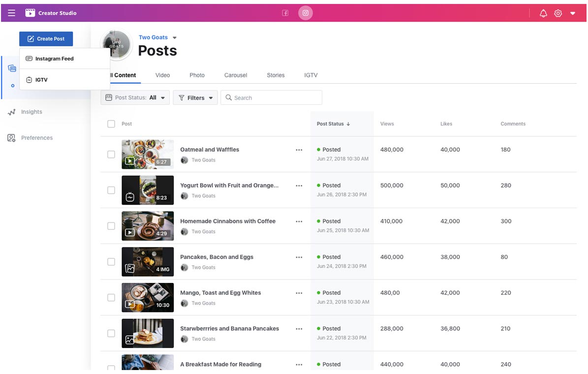The image size is (588, 374).
Task: Click the Jun 26, 2018 2:30 PM date
Action: click(341, 194)
